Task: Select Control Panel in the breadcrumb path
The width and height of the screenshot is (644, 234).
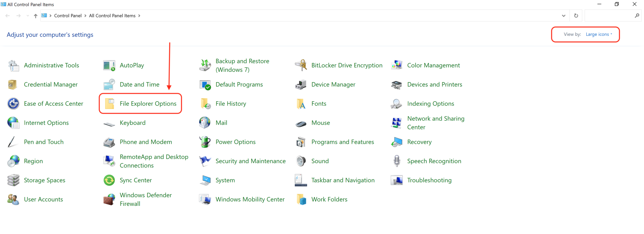Action: (68, 16)
